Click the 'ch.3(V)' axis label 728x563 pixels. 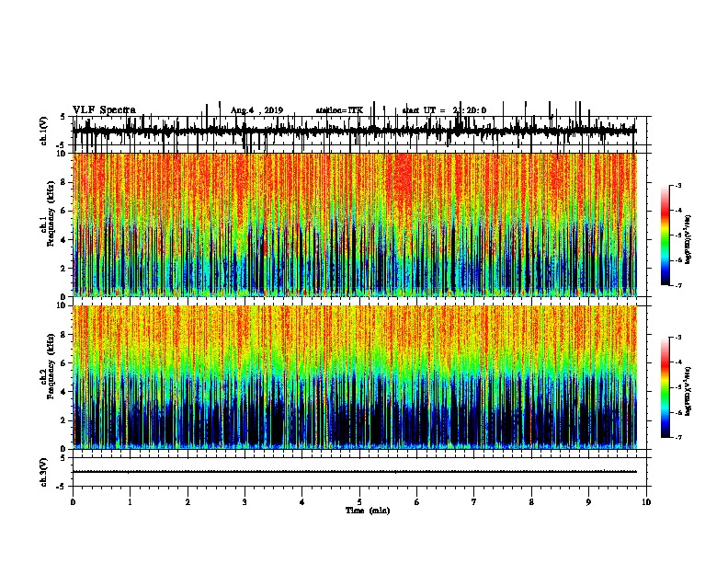pos(44,473)
